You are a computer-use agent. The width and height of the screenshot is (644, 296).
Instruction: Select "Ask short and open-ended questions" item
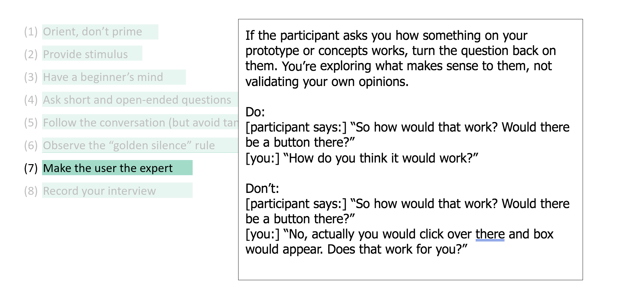[140, 100]
